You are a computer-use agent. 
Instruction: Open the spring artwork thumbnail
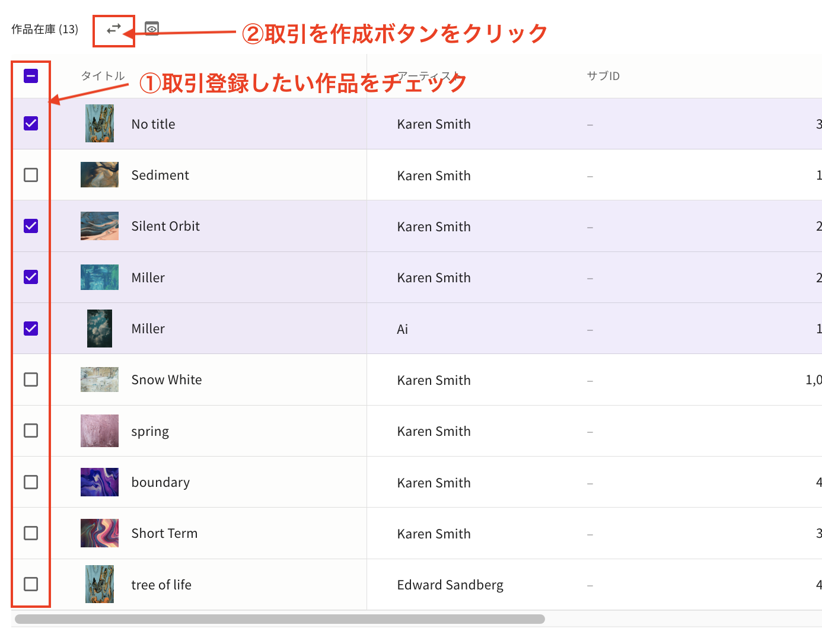coord(100,431)
